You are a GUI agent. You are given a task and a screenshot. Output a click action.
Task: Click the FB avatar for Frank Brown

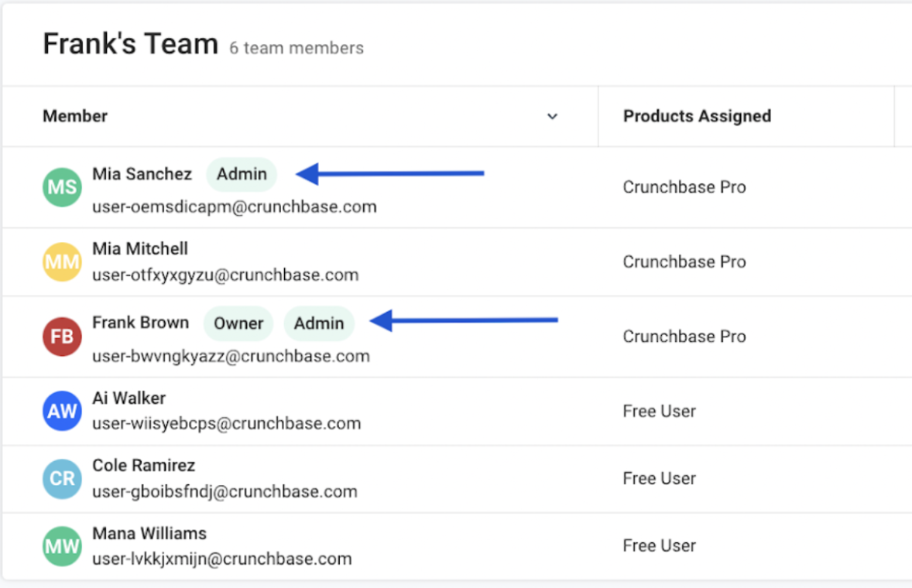point(62,337)
